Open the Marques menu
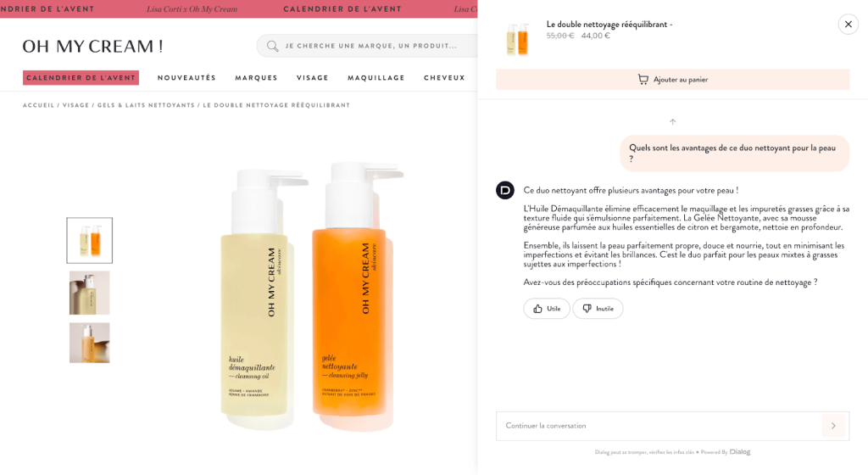The height and width of the screenshot is (475, 868). click(256, 77)
